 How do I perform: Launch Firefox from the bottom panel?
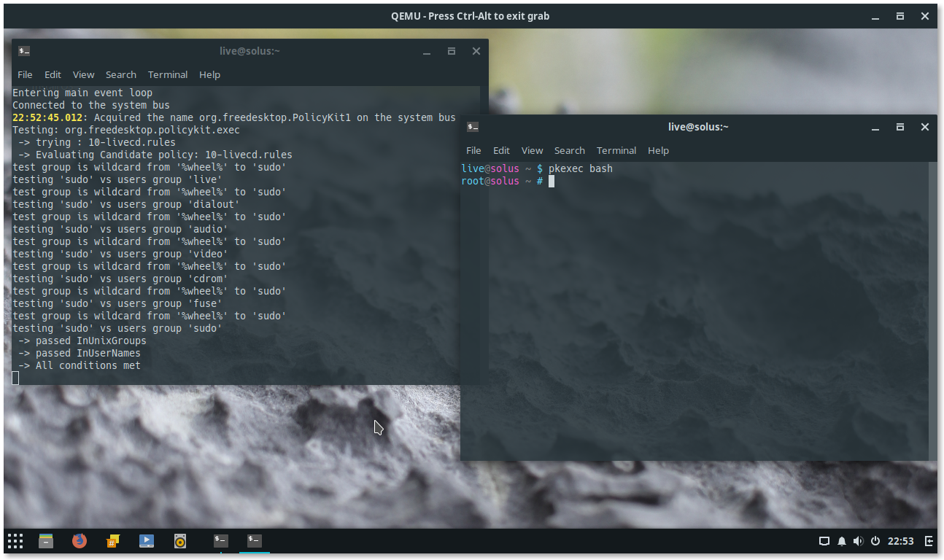80,541
